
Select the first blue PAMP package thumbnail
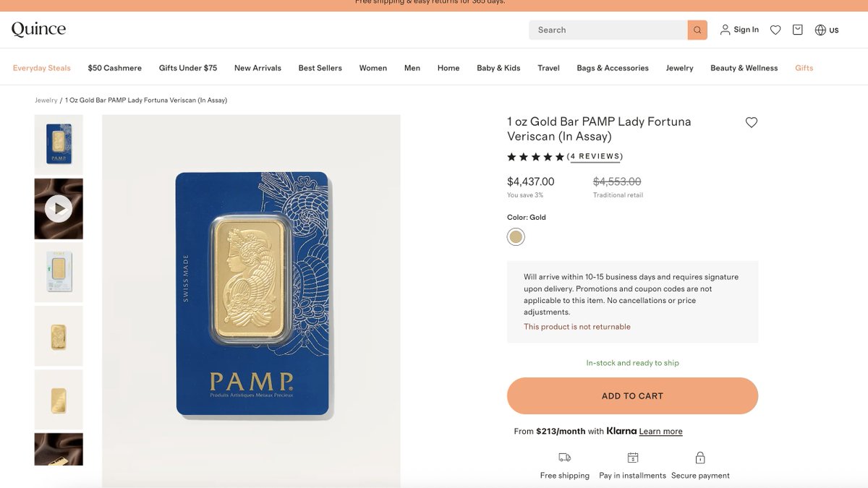point(59,145)
